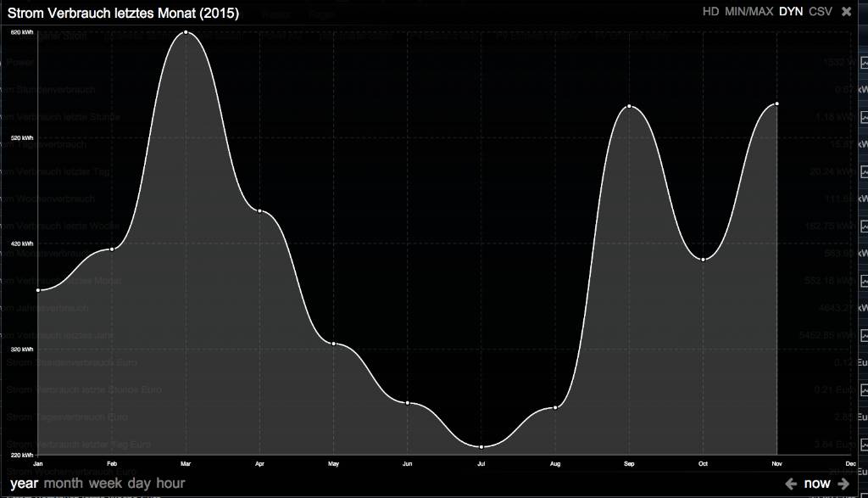
Task: Open chart icon beside the 20.24 kWh value
Action: click(x=863, y=171)
